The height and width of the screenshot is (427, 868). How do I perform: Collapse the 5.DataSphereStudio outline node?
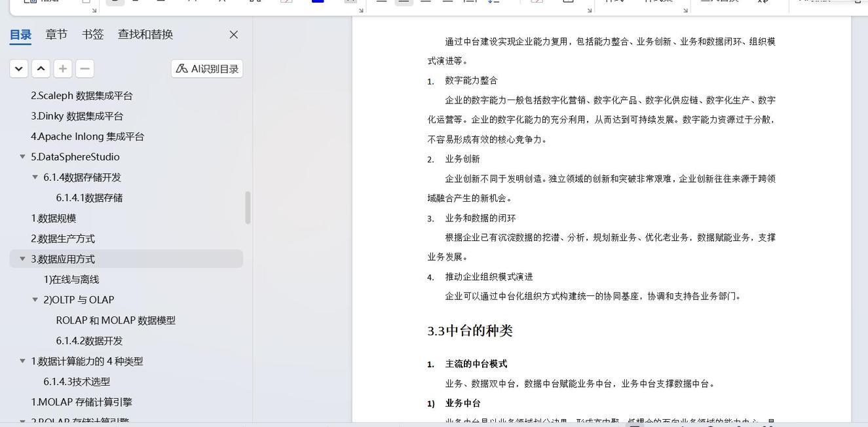click(x=22, y=157)
